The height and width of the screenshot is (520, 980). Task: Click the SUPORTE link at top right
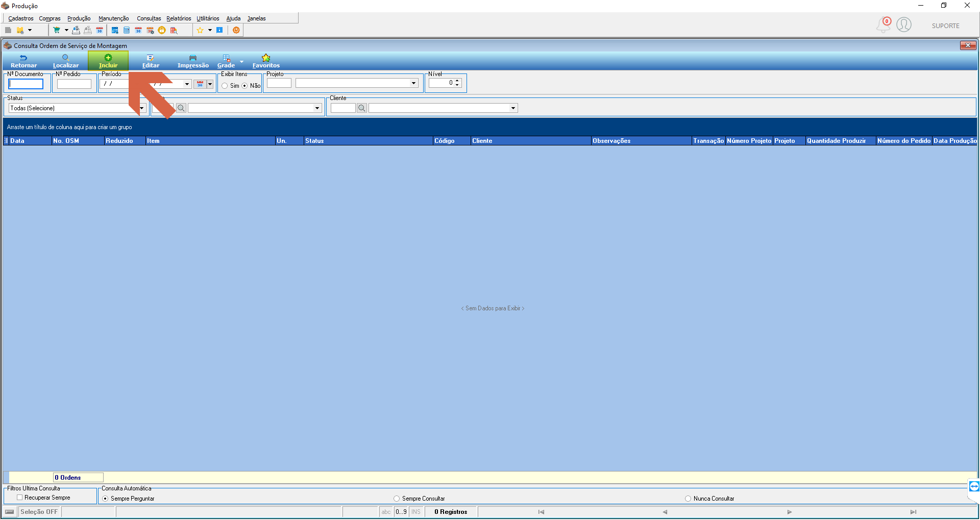point(945,26)
